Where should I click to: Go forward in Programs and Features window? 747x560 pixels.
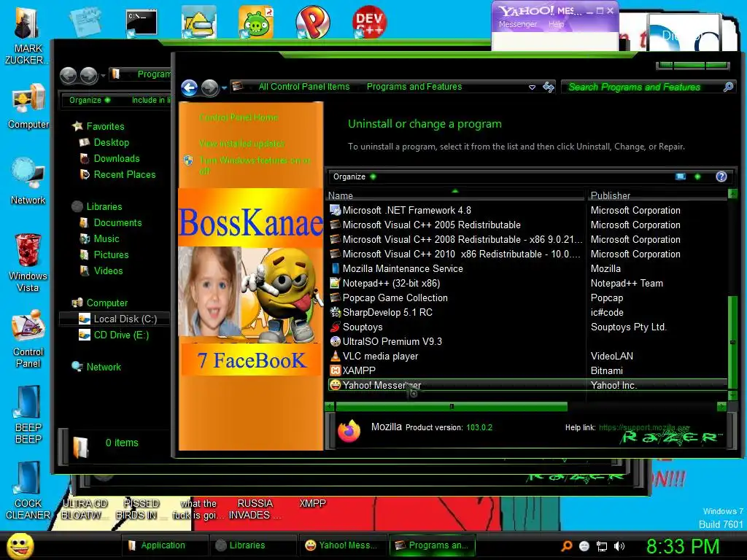point(209,87)
